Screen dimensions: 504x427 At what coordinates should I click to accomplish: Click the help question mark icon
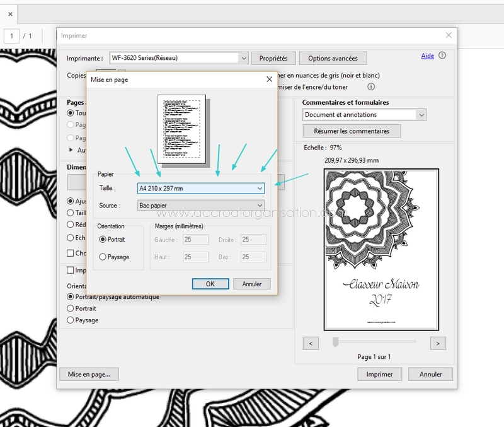pos(443,56)
